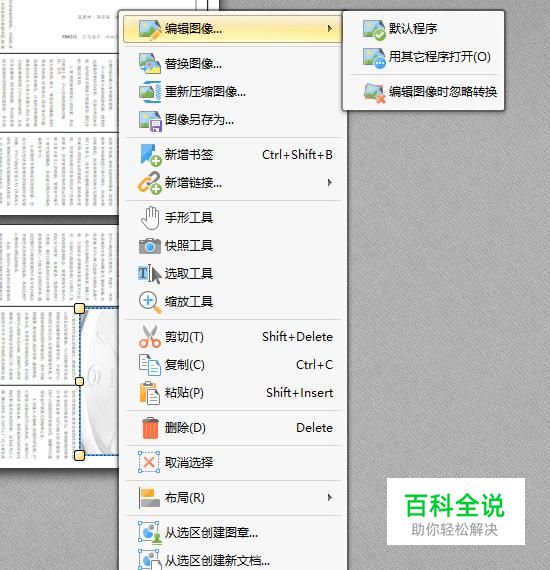This screenshot has width=550, height=570.
Task: Select 编辑图像时忽略转换 in the submenu
Action: point(423,92)
